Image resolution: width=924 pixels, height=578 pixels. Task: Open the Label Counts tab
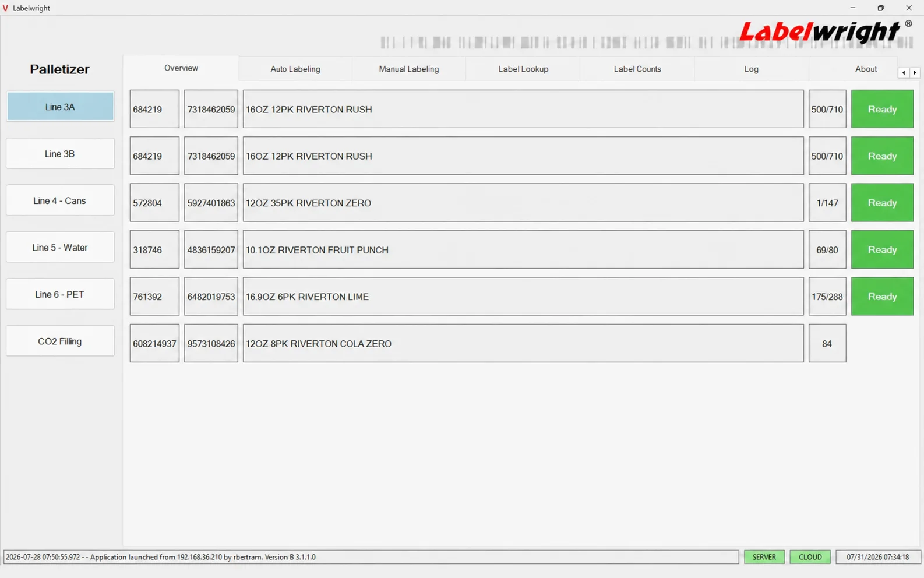point(637,69)
